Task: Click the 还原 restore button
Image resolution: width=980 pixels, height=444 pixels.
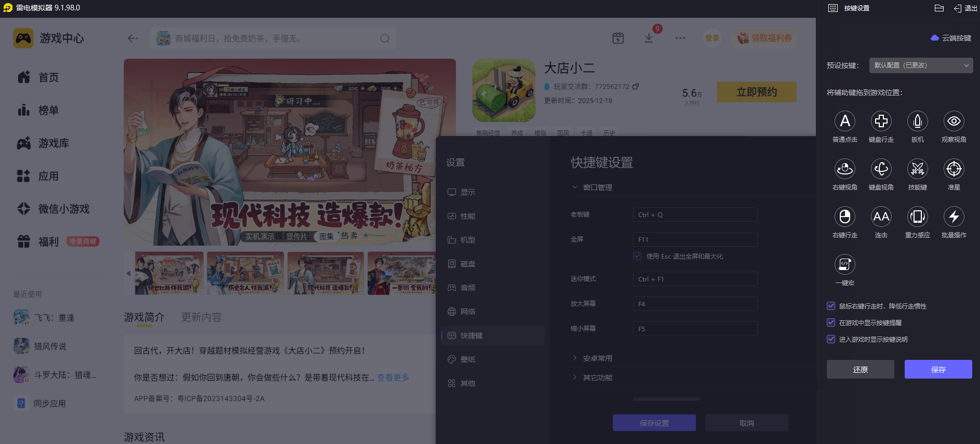Action: (860, 369)
